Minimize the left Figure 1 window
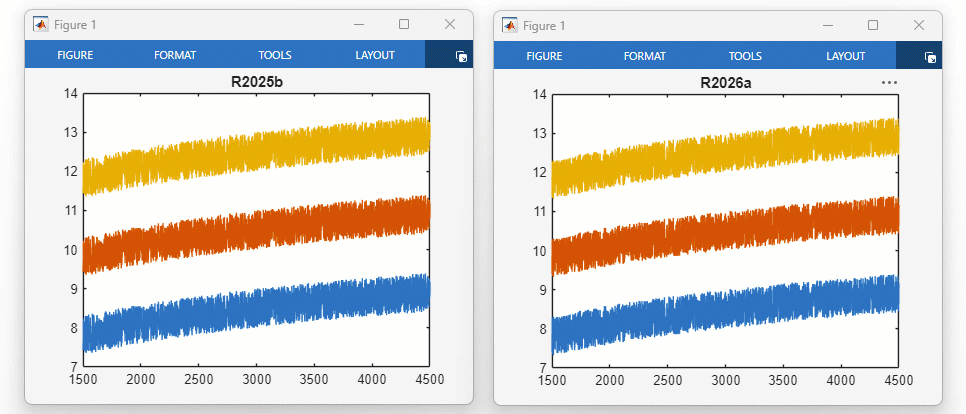Image resolution: width=966 pixels, height=414 pixels. (x=359, y=25)
